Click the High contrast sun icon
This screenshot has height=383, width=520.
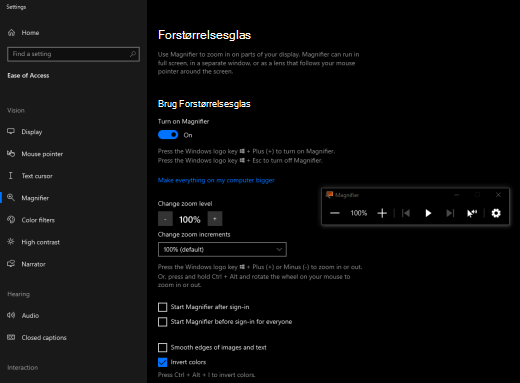[x=11, y=242]
